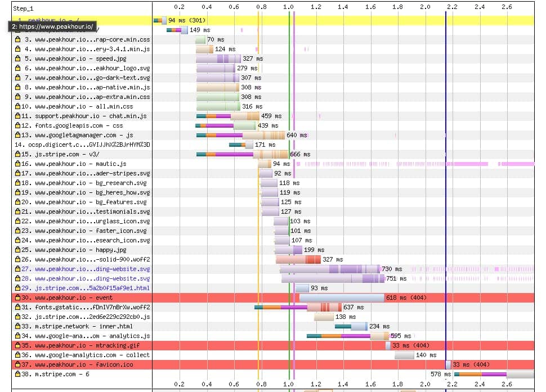Click the chat.min.js waterfall bar
The height and width of the screenshot is (392, 546).
point(228,116)
